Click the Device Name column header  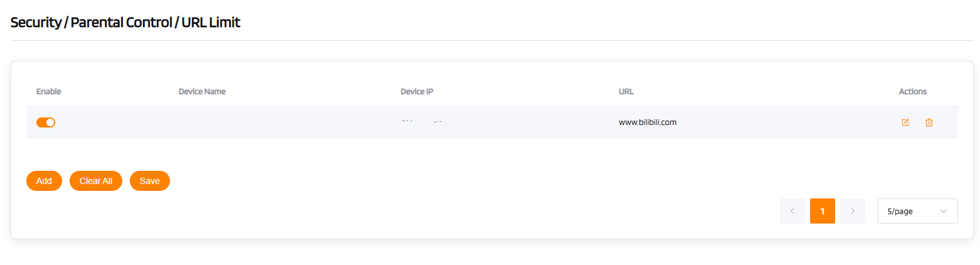pyautogui.click(x=202, y=92)
